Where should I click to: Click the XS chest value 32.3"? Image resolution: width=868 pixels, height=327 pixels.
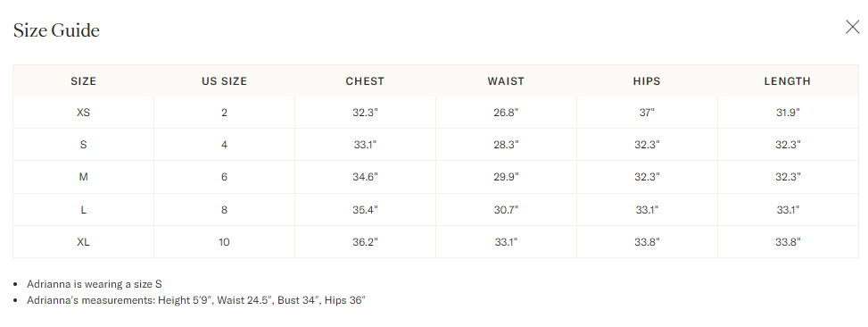click(x=365, y=113)
